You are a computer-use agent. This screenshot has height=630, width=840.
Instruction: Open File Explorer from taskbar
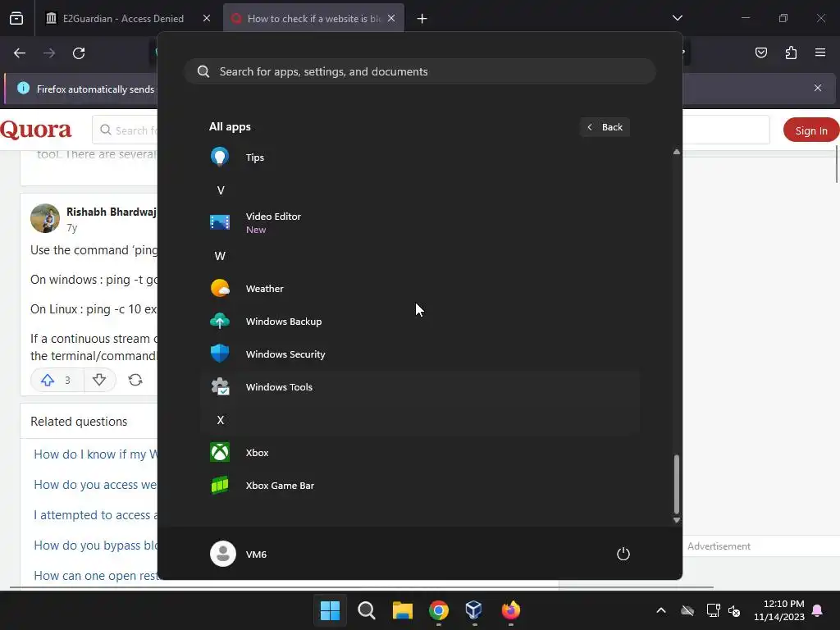(402, 610)
